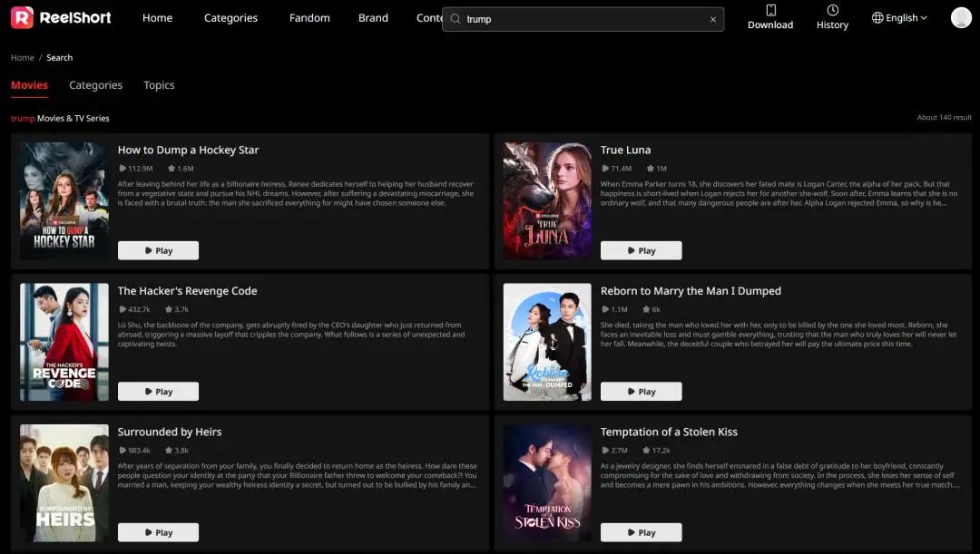Click the ReelShort logo
Screen dimensions: 980x554
tap(61, 17)
